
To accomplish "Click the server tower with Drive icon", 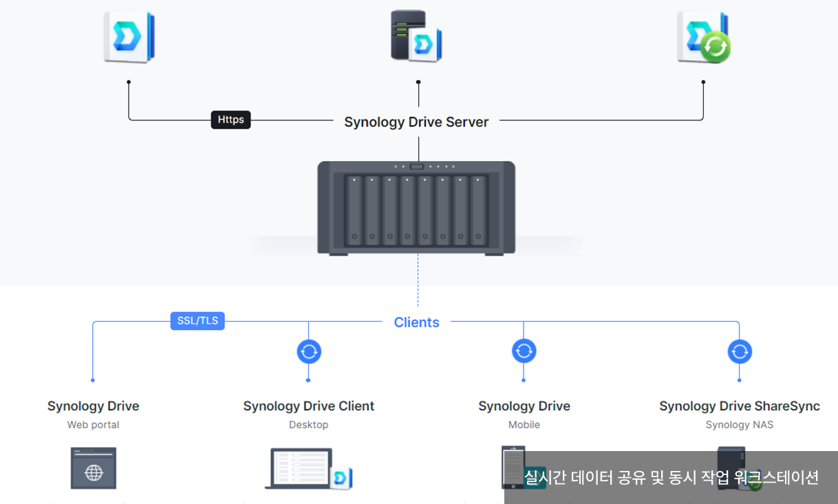I will (416, 36).
